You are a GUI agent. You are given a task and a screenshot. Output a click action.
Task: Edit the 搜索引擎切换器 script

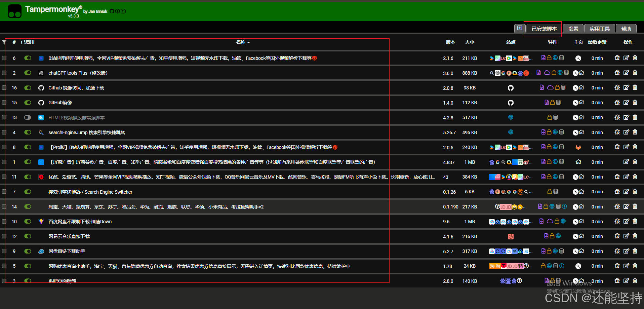click(626, 191)
